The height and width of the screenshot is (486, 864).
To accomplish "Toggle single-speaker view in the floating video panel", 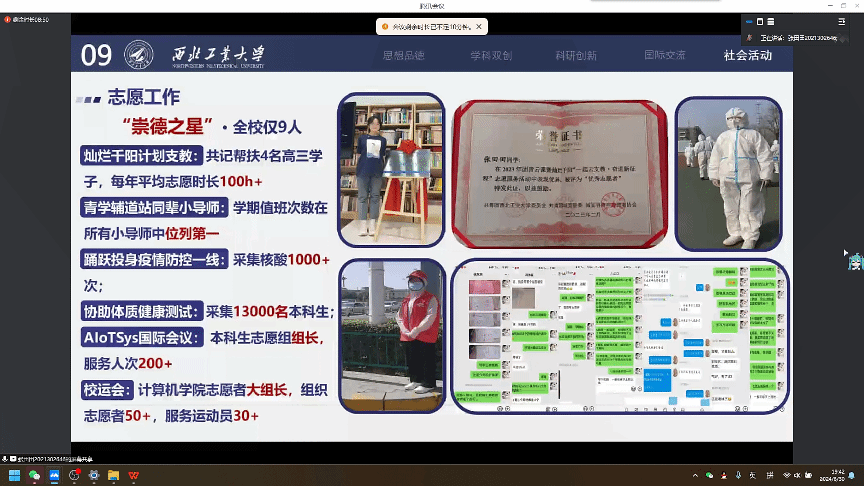I will pyautogui.click(x=761, y=21).
